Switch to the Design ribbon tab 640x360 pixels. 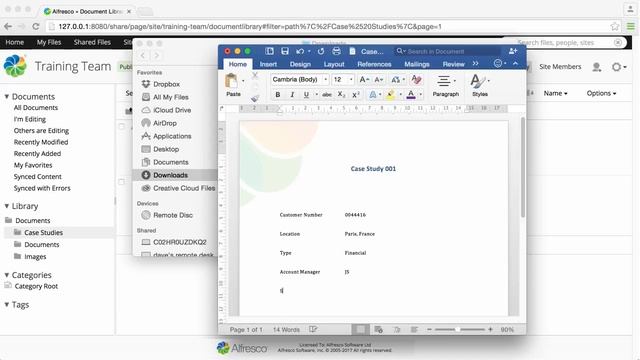300,64
